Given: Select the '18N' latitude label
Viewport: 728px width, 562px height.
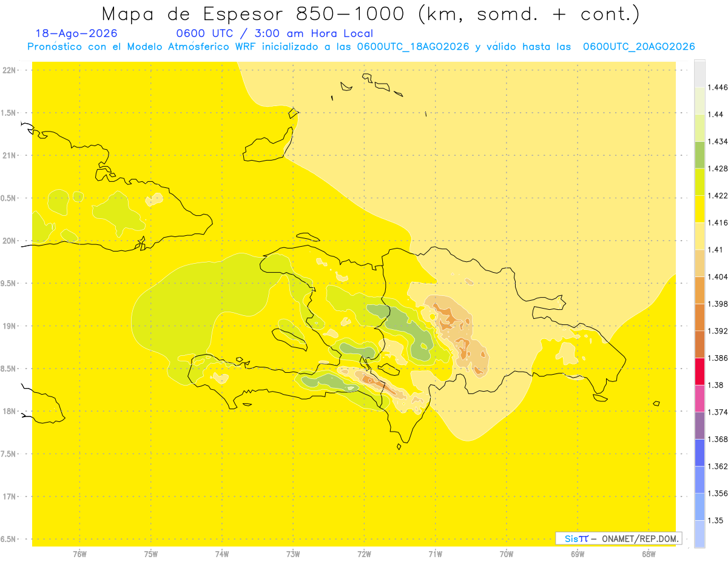Looking at the screenshot, I should click(x=10, y=412).
